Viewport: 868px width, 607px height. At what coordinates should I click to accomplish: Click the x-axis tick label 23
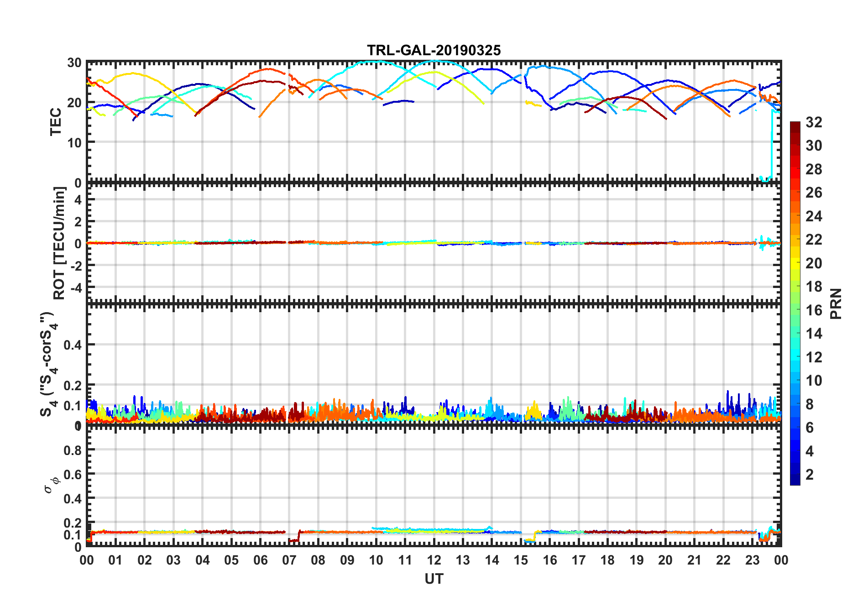click(x=752, y=560)
